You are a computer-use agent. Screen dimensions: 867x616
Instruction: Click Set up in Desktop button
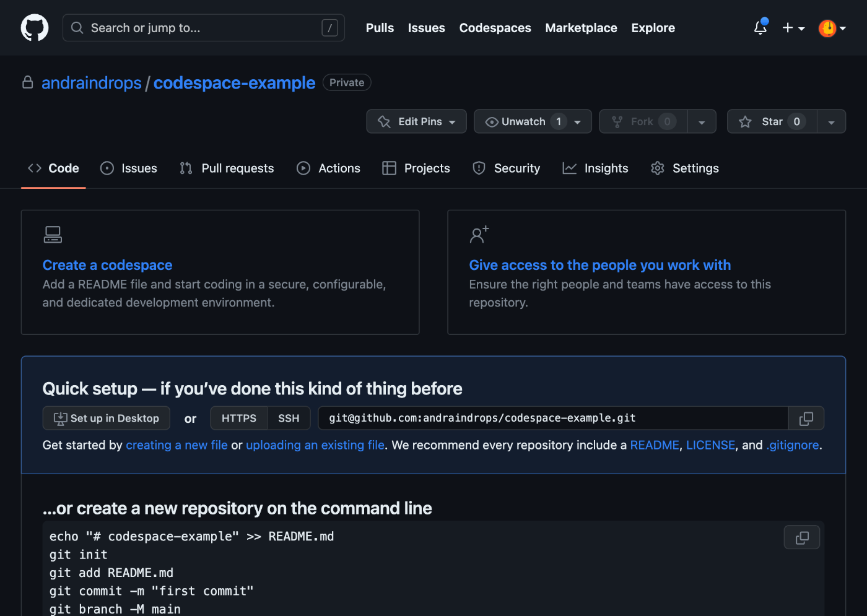point(107,419)
